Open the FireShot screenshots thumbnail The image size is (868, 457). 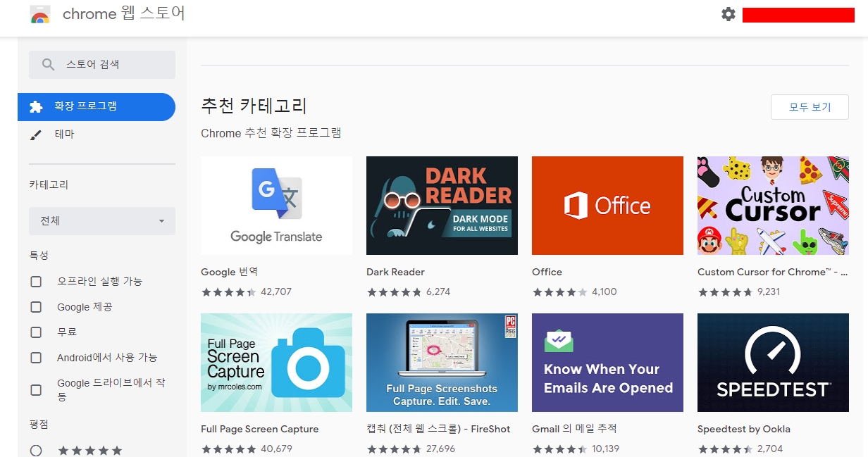pos(442,363)
